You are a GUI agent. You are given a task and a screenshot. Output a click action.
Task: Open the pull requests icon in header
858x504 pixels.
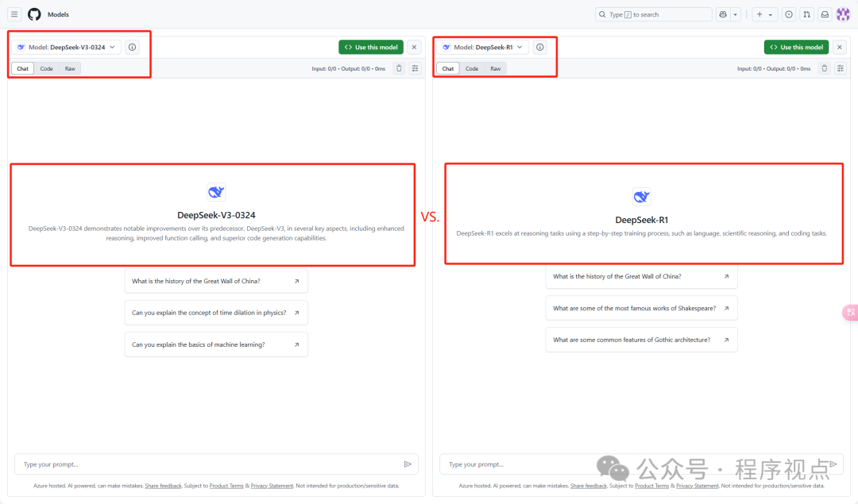[x=806, y=15]
